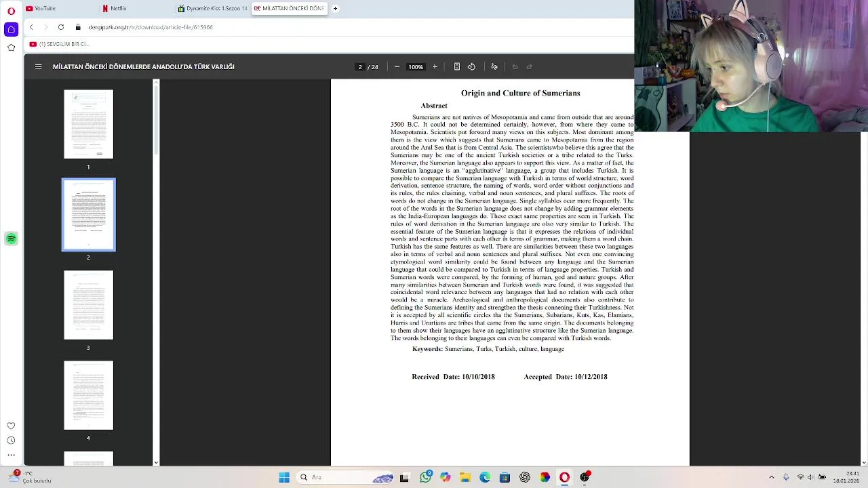
Task: Open ChatGPT from the taskbar
Action: point(525,477)
